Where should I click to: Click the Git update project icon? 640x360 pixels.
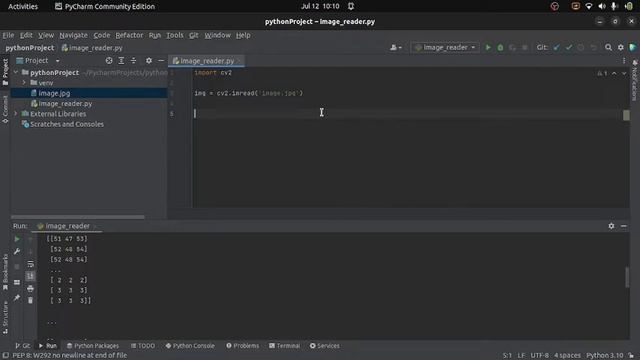(556, 48)
